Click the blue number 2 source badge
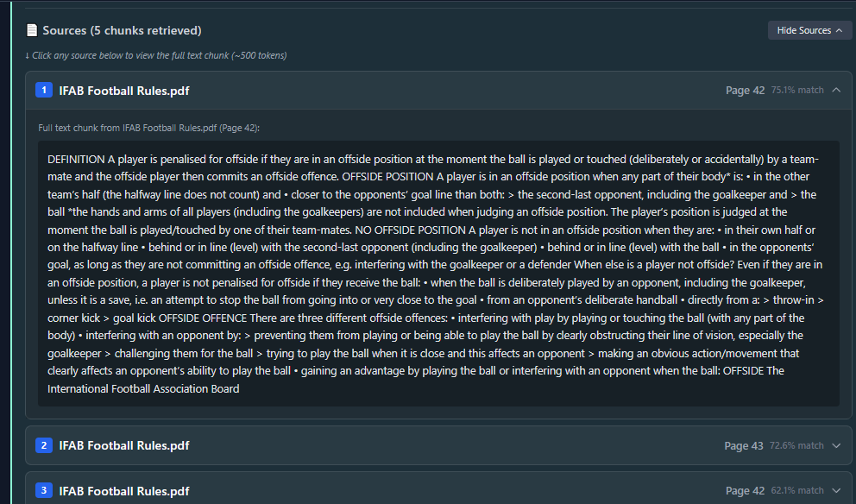The height and width of the screenshot is (504, 856). 43,445
